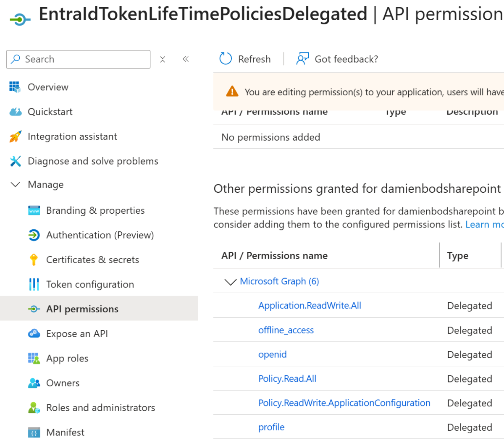The image size is (504, 448).
Task: Click the Authentication (Preview) icon
Action: pyautogui.click(x=34, y=235)
